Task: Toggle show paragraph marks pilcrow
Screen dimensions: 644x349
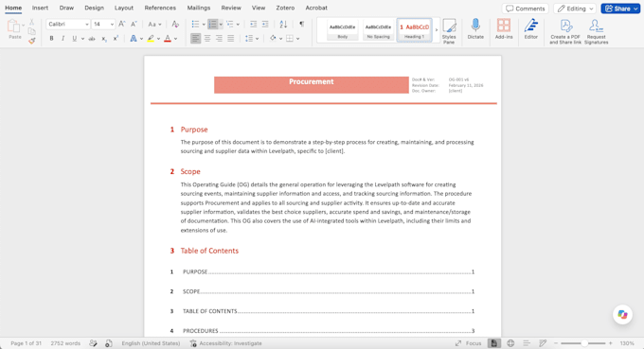Action: point(302,25)
